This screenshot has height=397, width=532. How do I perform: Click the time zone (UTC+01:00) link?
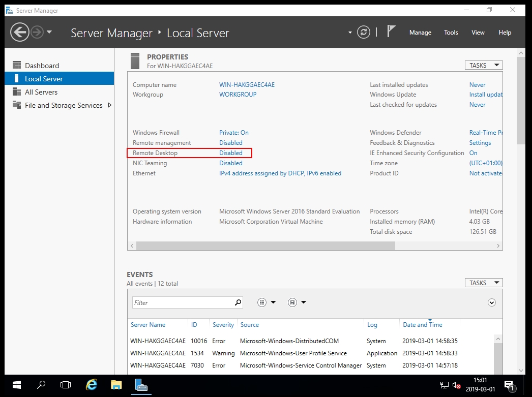pos(486,163)
